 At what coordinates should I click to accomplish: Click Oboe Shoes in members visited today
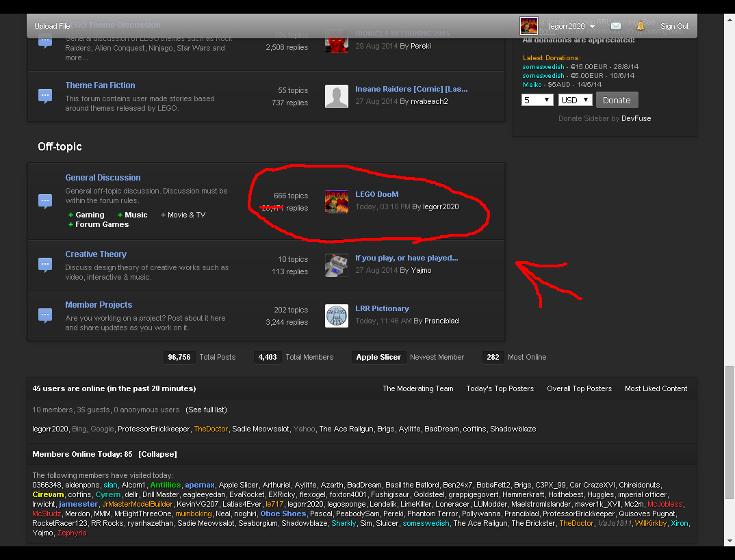pos(283,514)
